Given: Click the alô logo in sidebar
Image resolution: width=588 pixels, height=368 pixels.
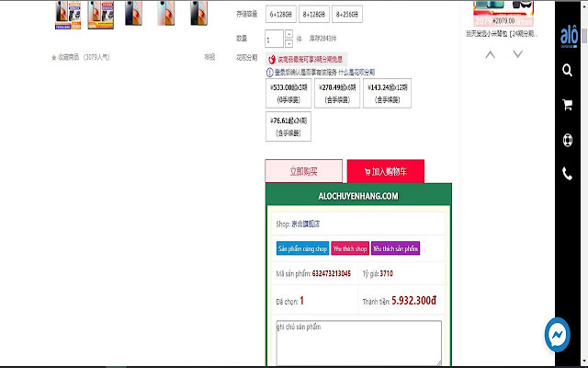Looking at the screenshot, I should pos(569,38).
